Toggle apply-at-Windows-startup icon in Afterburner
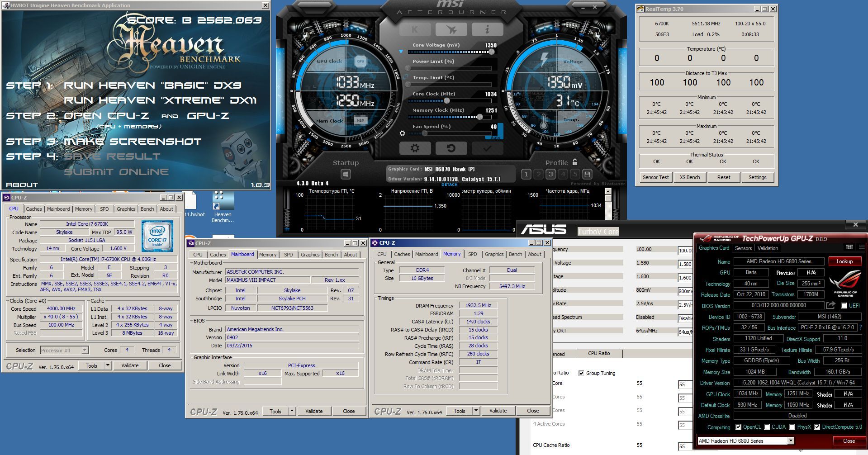 (x=346, y=174)
